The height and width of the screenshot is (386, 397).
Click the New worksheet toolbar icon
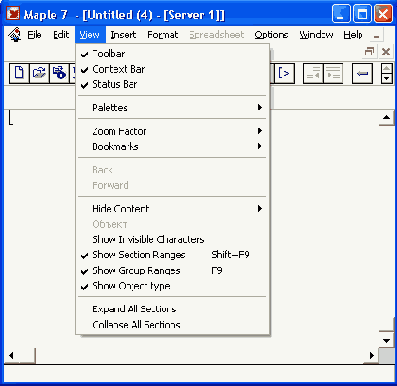[19, 73]
